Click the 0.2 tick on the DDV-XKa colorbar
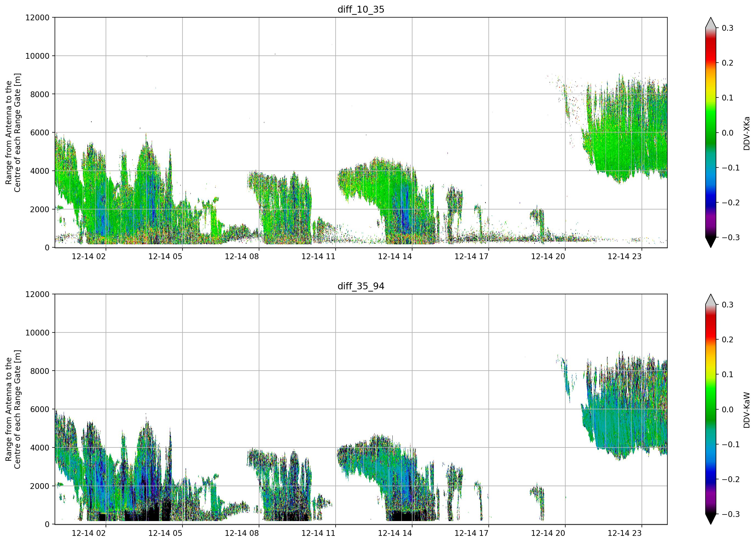Screen dimensions: 756x543 727,63
